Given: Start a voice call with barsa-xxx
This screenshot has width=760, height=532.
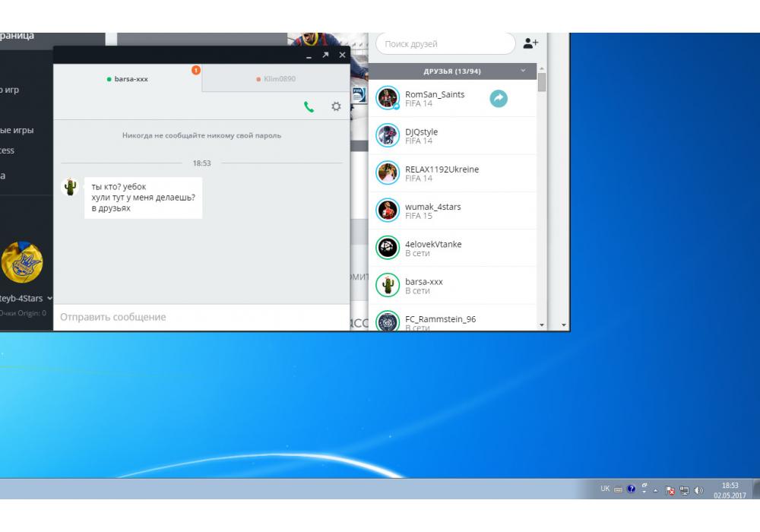Looking at the screenshot, I should click(309, 107).
